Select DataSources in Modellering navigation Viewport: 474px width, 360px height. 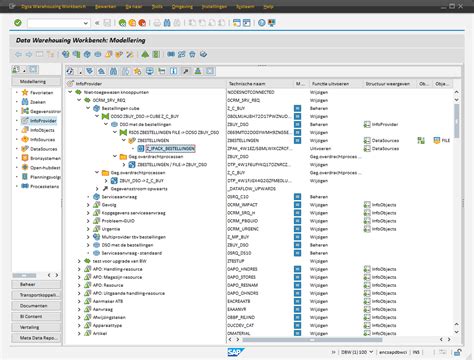43,149
